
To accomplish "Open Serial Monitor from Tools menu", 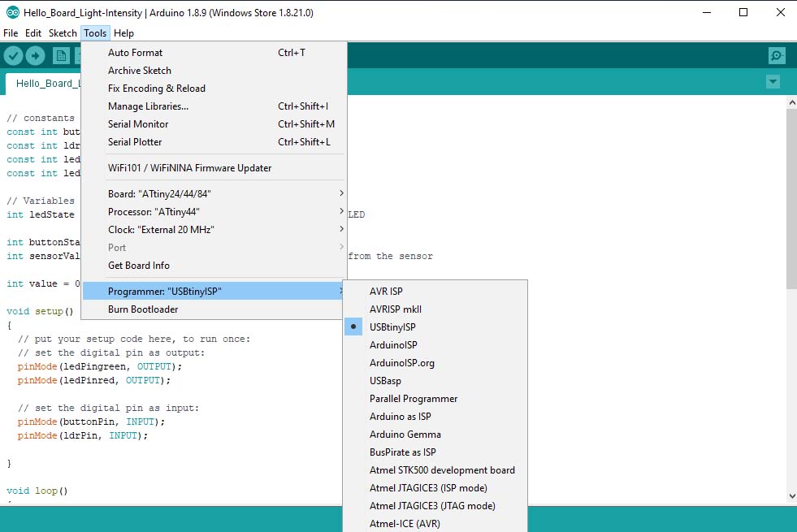I will point(214,124).
